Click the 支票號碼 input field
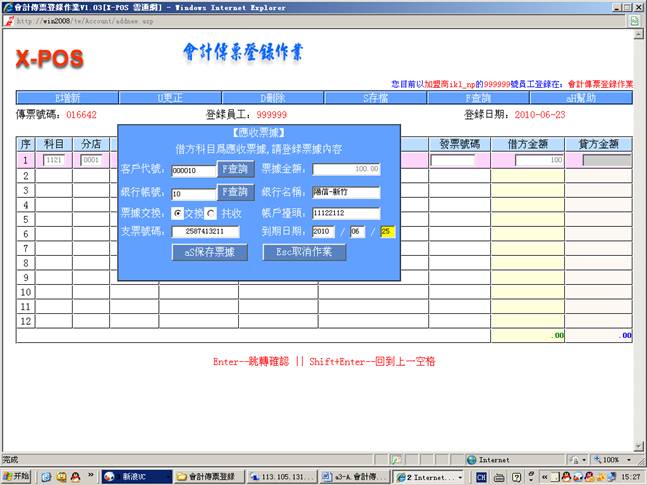Viewport: 647px width, 485px height. click(x=209, y=232)
